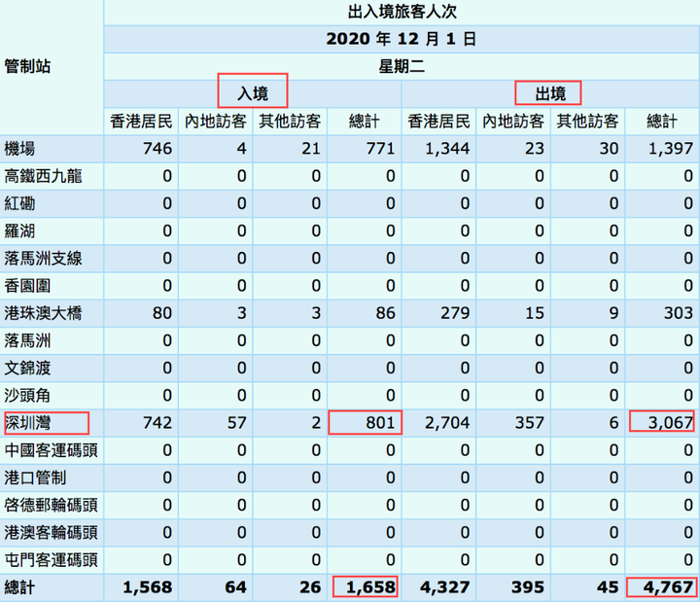Select the date heading "2020 年 12 月 1 日"

click(x=401, y=39)
